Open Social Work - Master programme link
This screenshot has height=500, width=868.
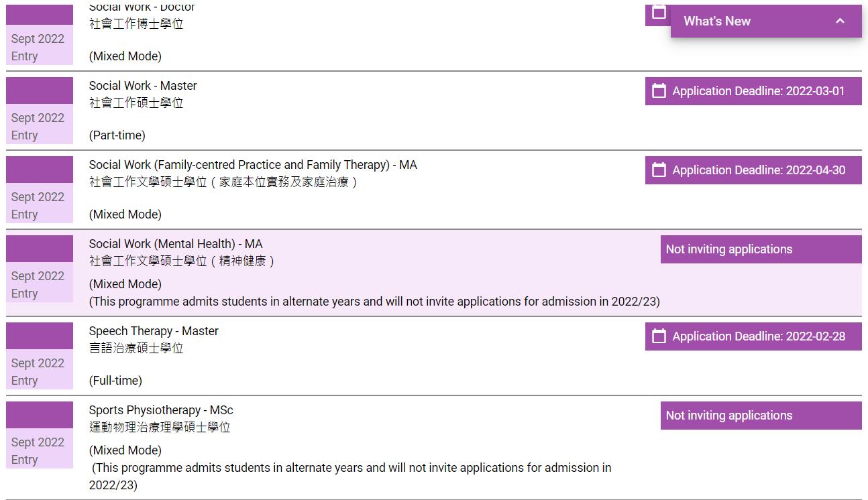(x=143, y=86)
